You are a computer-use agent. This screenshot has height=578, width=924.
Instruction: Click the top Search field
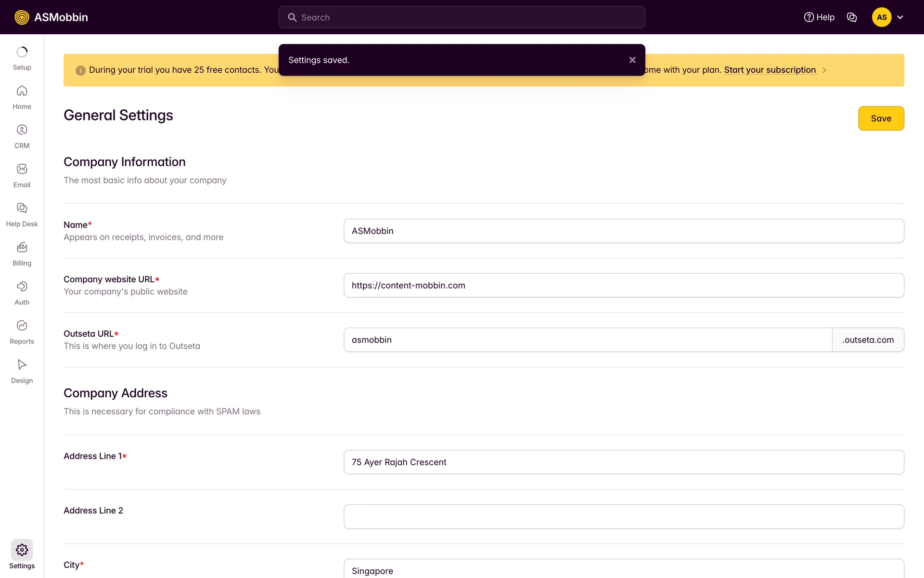(462, 17)
